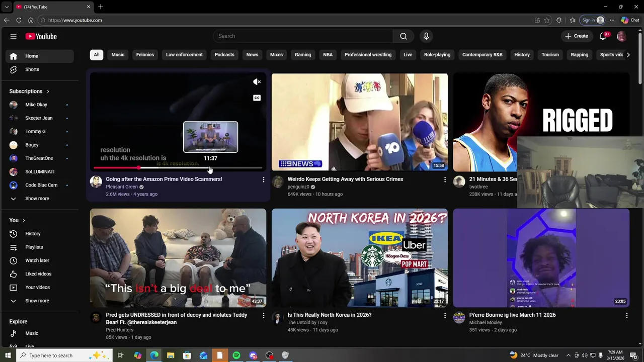The height and width of the screenshot is (362, 644).
Task: Open the YouTube hamburger guide menu
Action: tap(14, 36)
